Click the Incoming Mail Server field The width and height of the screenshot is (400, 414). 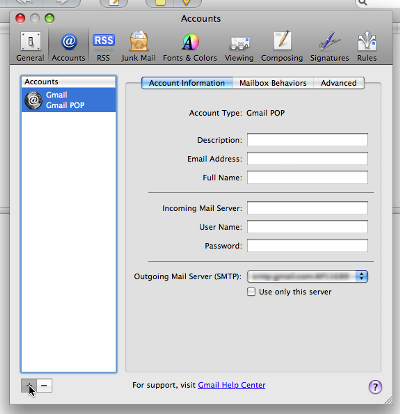tap(307, 208)
